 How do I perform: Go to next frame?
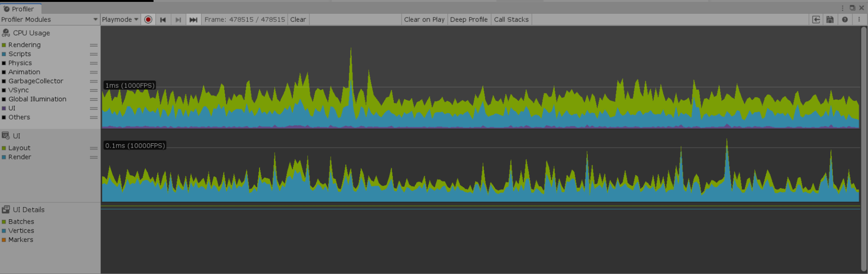pyautogui.click(x=178, y=19)
